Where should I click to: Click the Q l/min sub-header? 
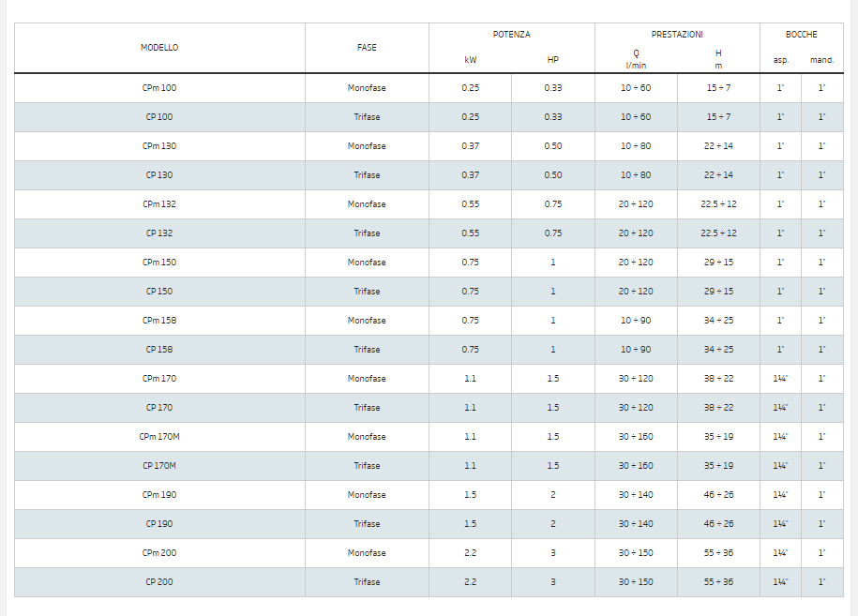point(636,60)
